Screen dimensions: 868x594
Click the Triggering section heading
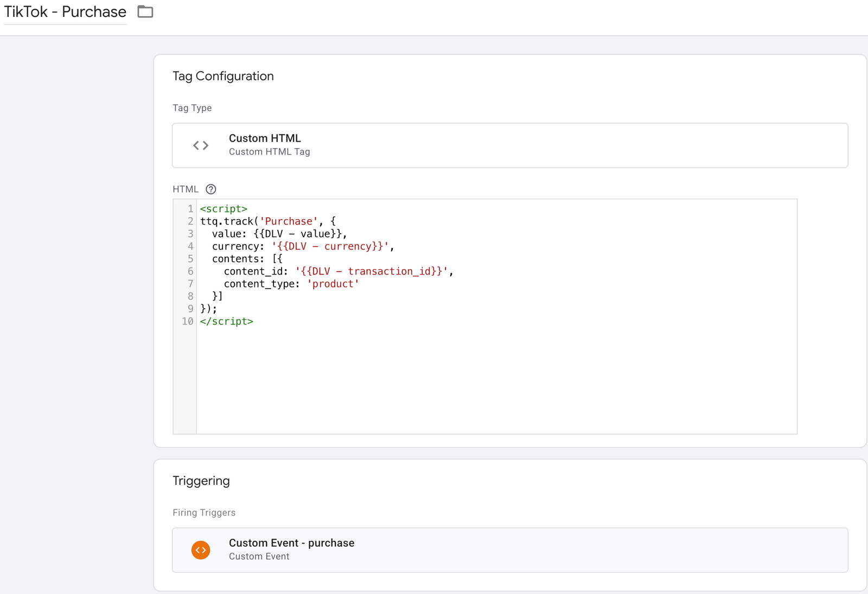201,481
